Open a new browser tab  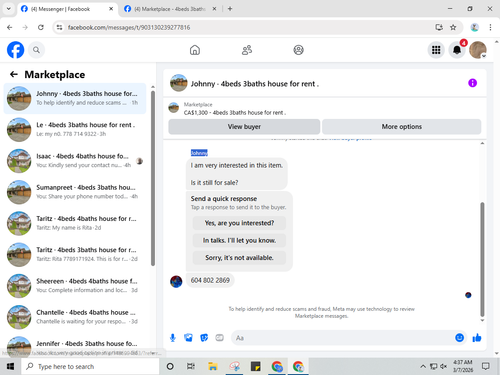(230, 9)
